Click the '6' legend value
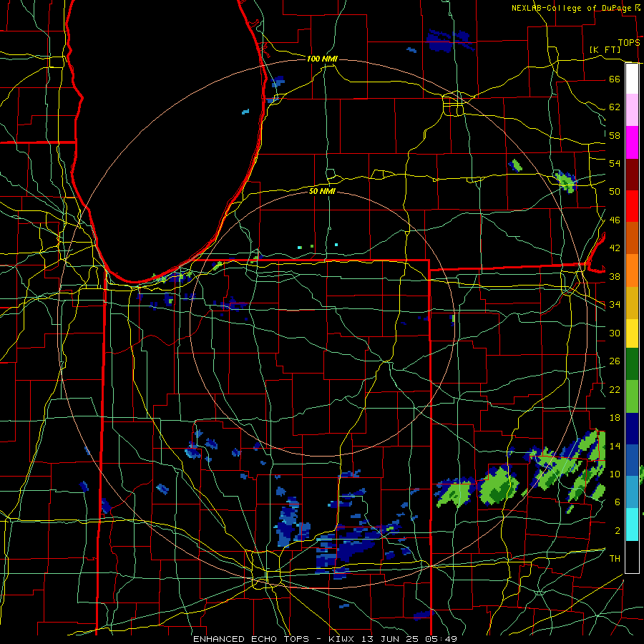This screenshot has height=644, width=644. 617,502
